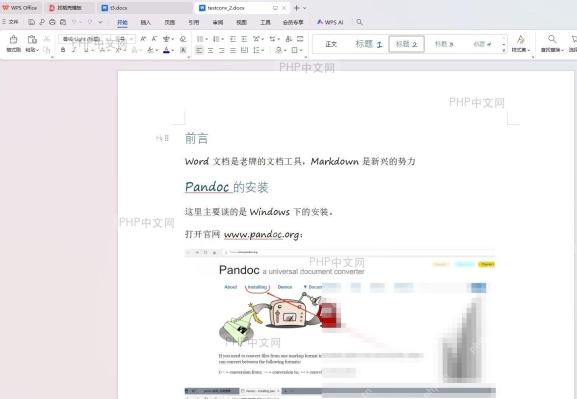Switch to the 引用 References ribbon tab
The width and height of the screenshot is (577, 399).
click(194, 22)
